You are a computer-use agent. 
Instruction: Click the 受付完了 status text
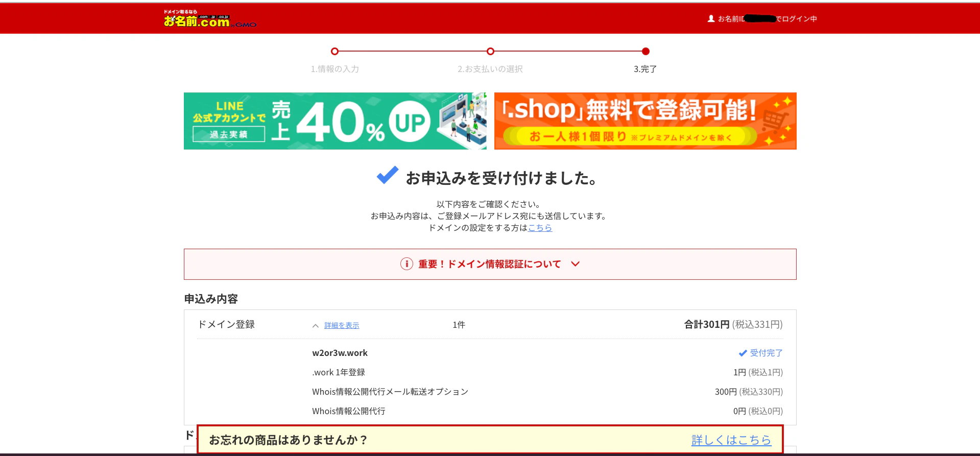click(766, 353)
